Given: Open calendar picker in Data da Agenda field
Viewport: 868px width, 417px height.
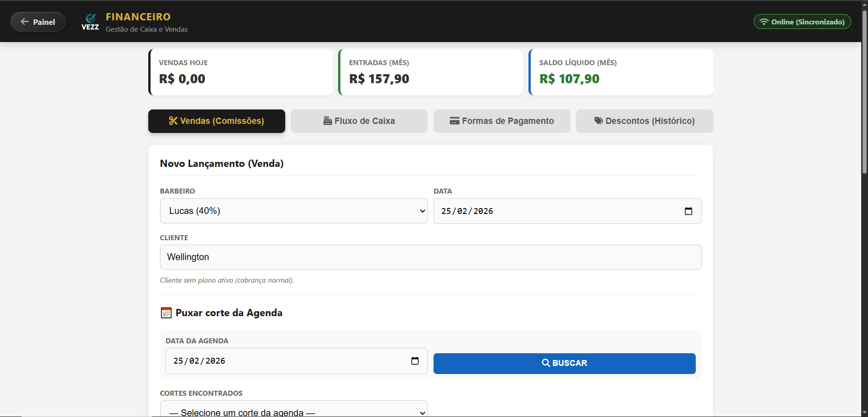Looking at the screenshot, I should click(415, 361).
